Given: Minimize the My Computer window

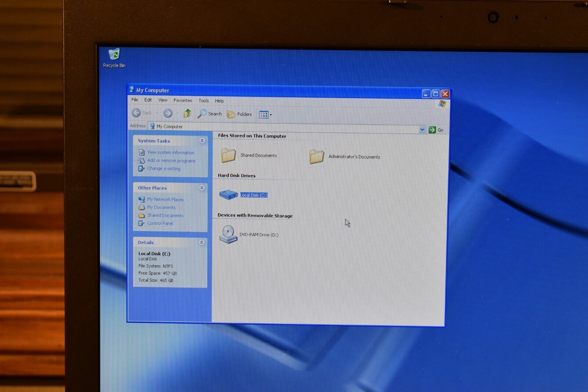Looking at the screenshot, I should coord(426,94).
